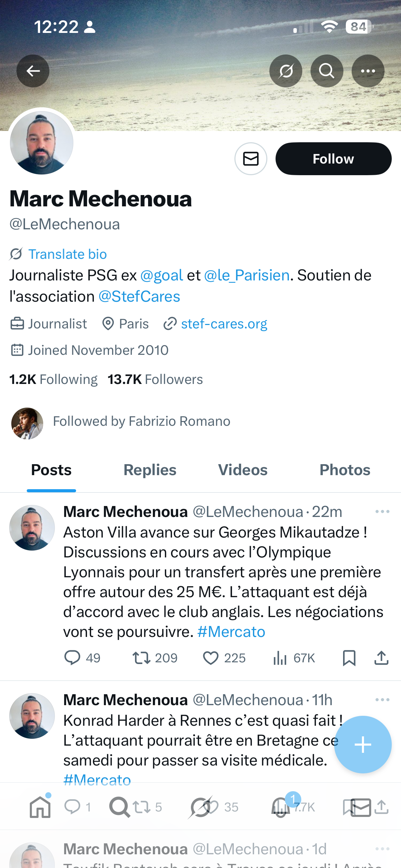Tap the profile search magnifier icon
This screenshot has height=868, width=401.
[327, 71]
